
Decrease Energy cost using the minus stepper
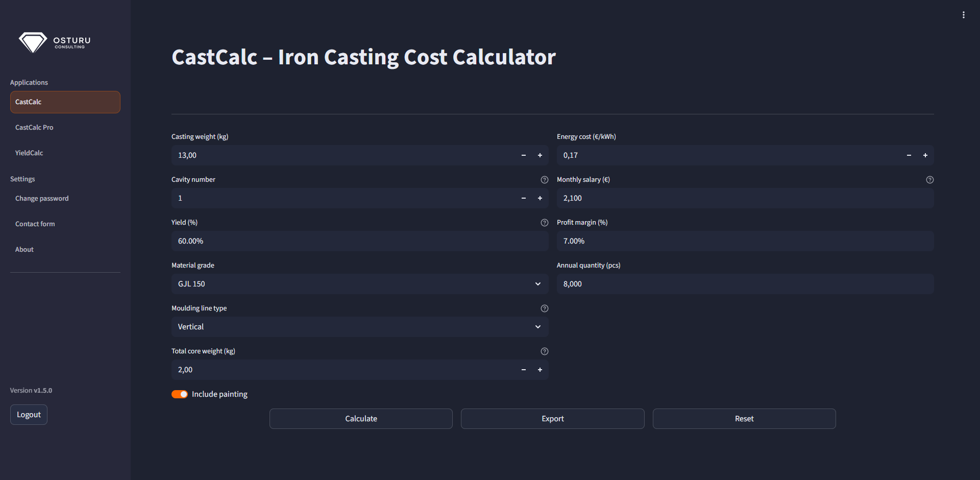tap(909, 155)
